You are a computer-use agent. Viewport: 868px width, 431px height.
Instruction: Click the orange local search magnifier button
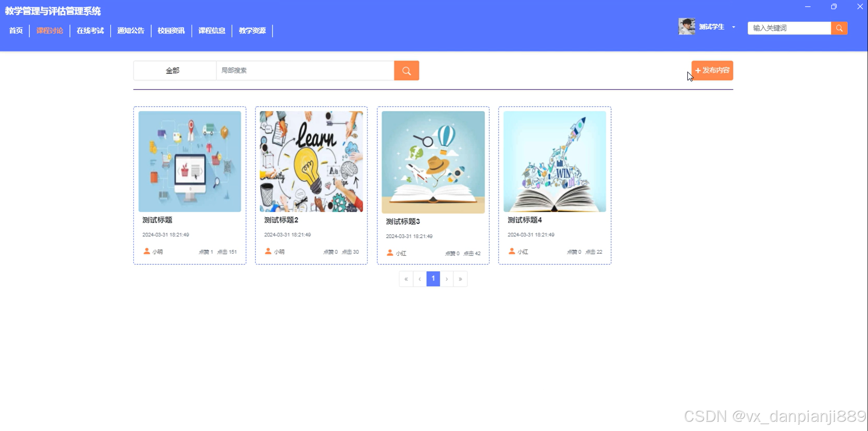pyautogui.click(x=406, y=71)
